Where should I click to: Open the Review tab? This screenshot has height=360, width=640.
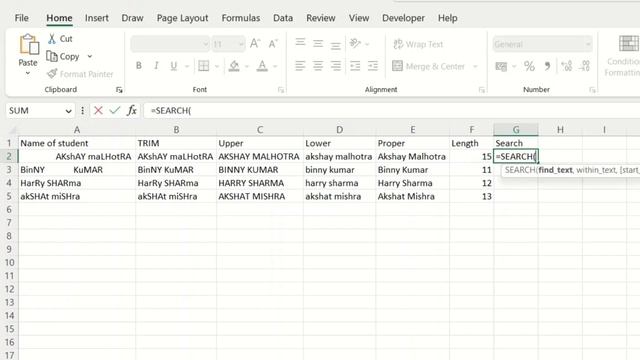pos(321,18)
